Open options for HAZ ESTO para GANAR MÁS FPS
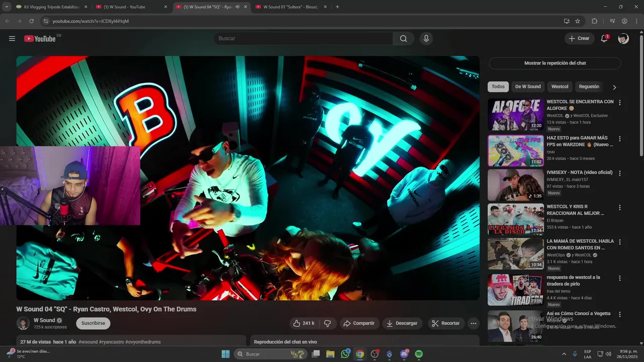 coord(620,139)
